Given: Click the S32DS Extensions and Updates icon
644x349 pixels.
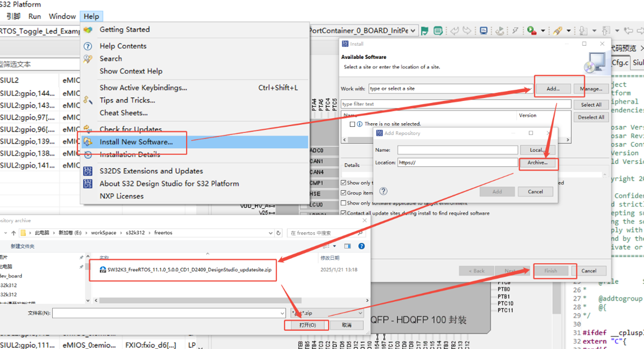Looking at the screenshot, I should tap(88, 171).
